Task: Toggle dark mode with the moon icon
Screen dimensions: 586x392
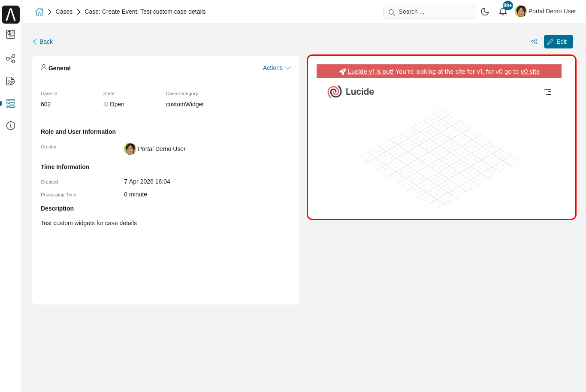Action: click(x=485, y=12)
